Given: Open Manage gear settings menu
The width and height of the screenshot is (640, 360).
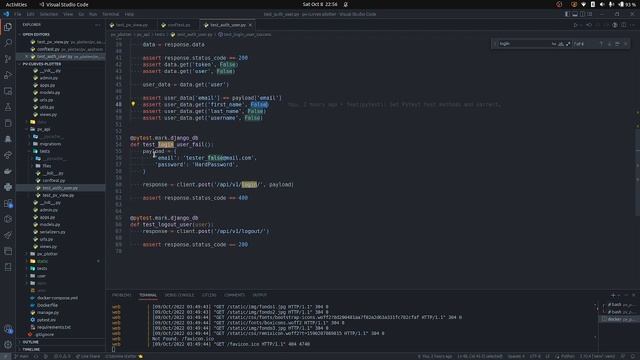Looking at the screenshot, I should [8, 344].
